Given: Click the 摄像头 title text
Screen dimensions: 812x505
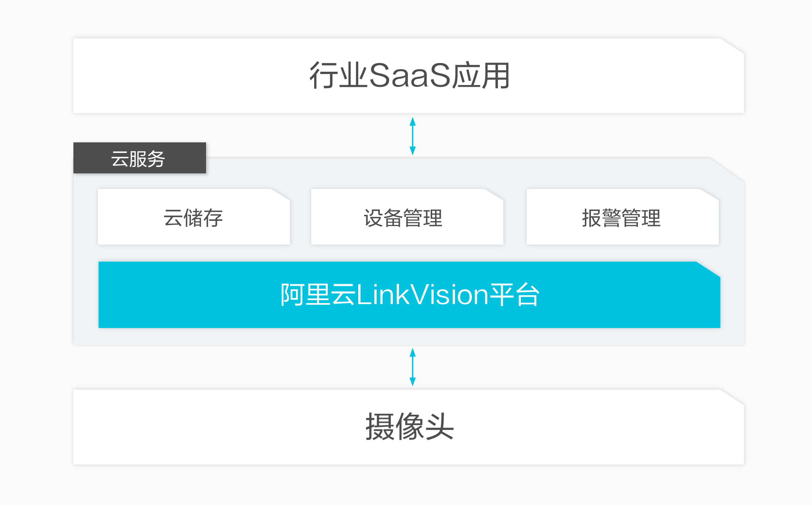Looking at the screenshot, I should tap(410, 426).
